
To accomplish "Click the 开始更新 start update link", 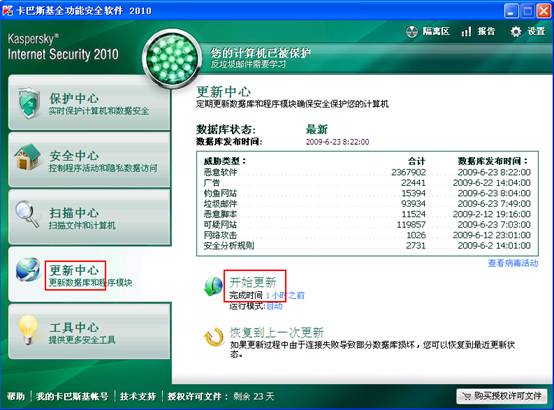I will [x=253, y=282].
